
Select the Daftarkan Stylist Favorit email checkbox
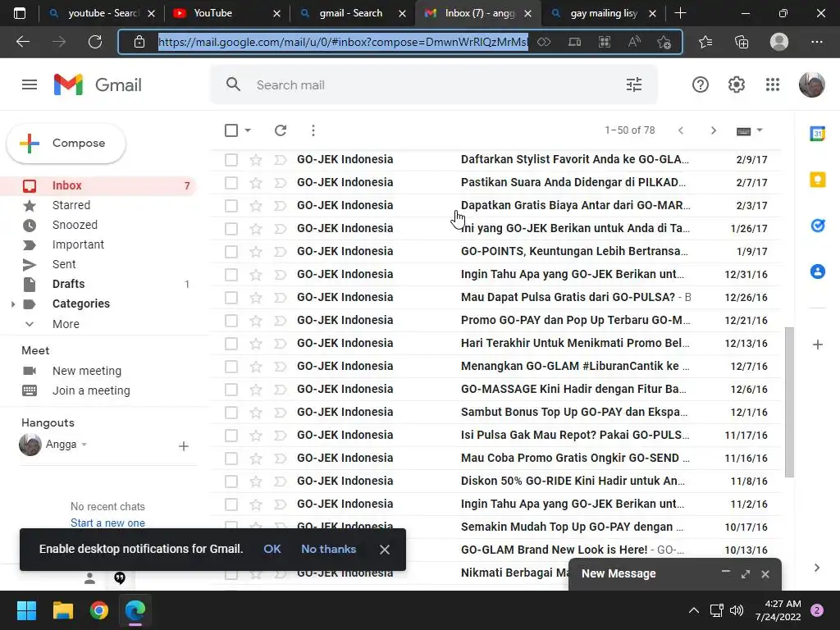pos(231,160)
